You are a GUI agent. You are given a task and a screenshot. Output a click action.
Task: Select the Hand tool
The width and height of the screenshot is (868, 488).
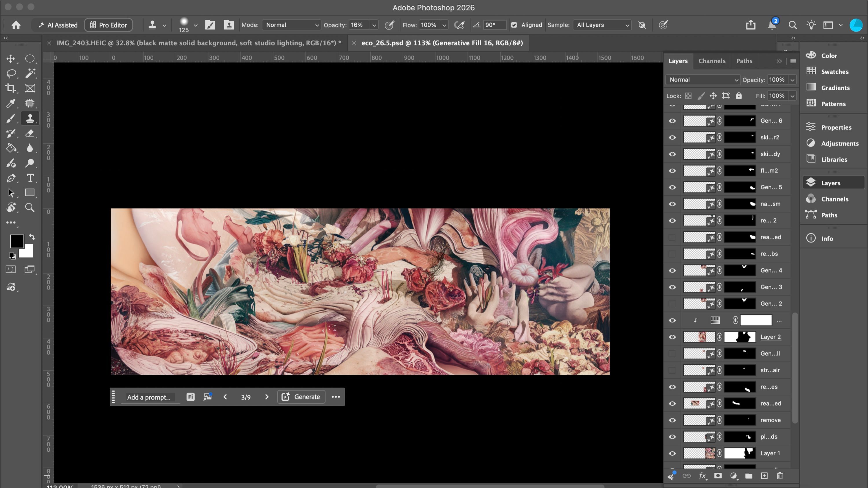point(11,208)
